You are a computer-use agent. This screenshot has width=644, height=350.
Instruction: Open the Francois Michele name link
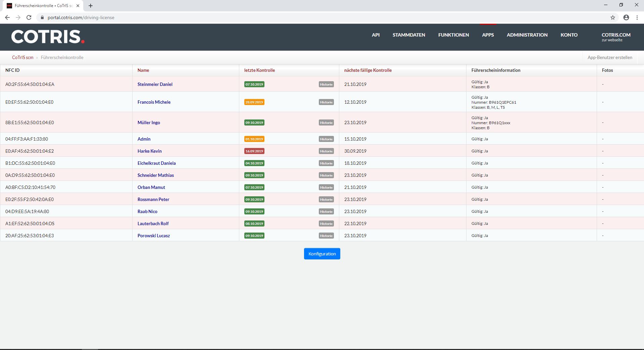tap(154, 102)
